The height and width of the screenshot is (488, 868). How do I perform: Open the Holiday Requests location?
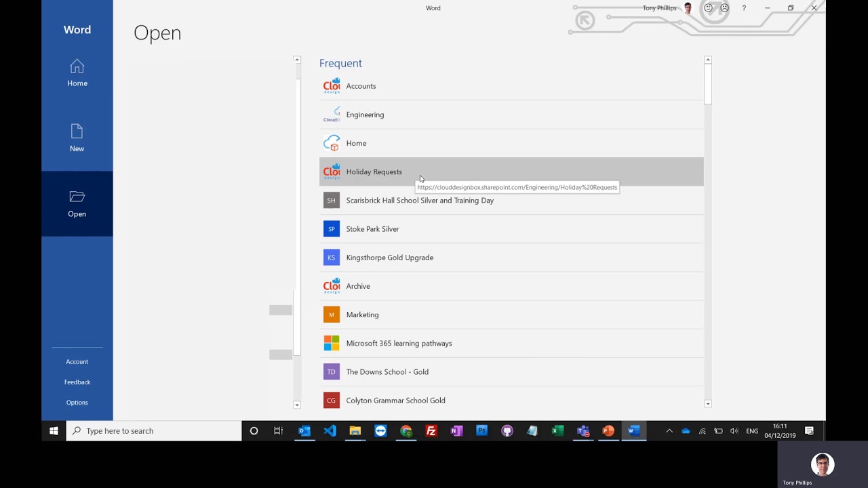(x=511, y=171)
